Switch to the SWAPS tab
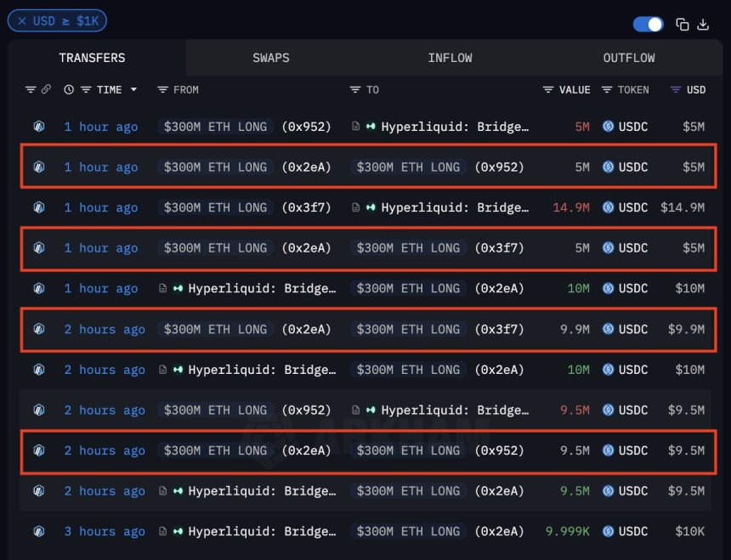 pos(270,58)
